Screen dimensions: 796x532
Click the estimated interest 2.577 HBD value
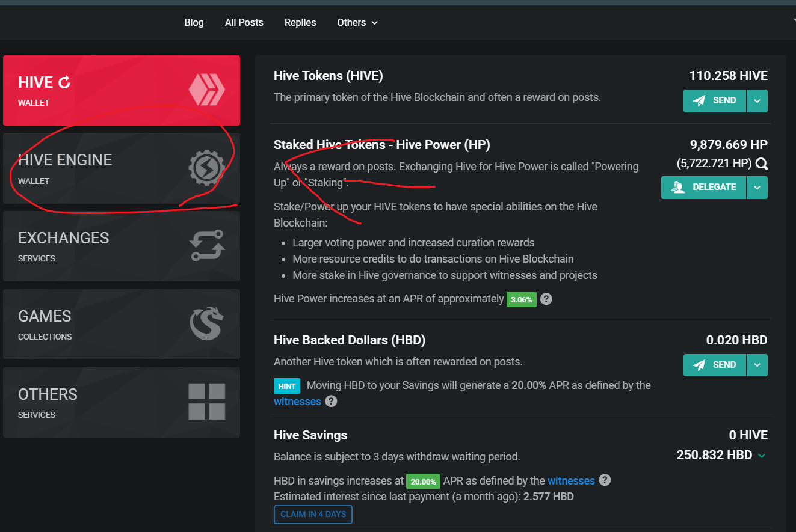548,497
